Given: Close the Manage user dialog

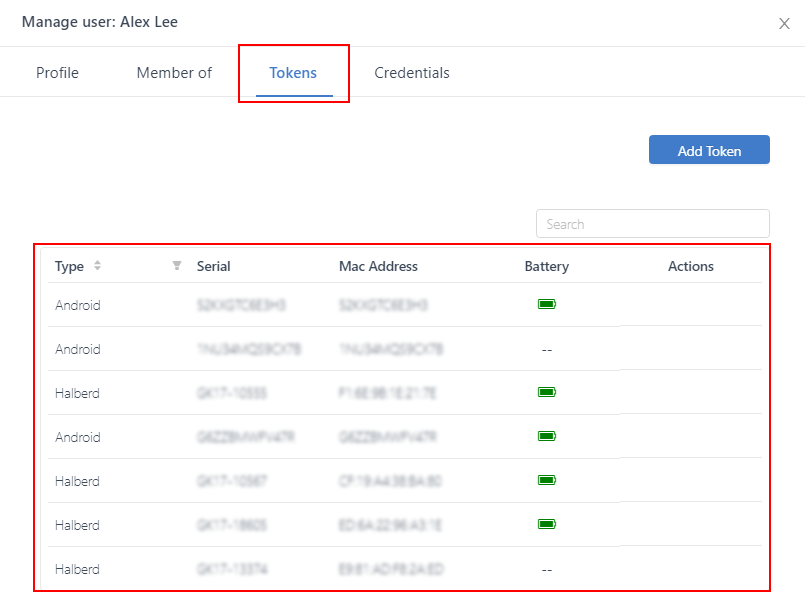Looking at the screenshot, I should pyautogui.click(x=784, y=24).
